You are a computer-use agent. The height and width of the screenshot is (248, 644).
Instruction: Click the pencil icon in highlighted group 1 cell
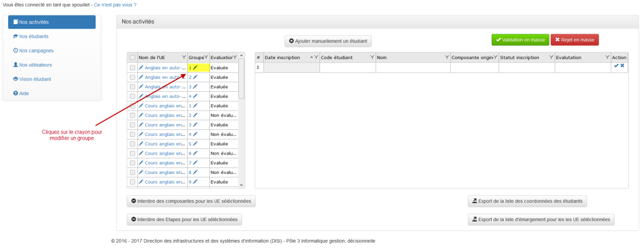coord(195,68)
